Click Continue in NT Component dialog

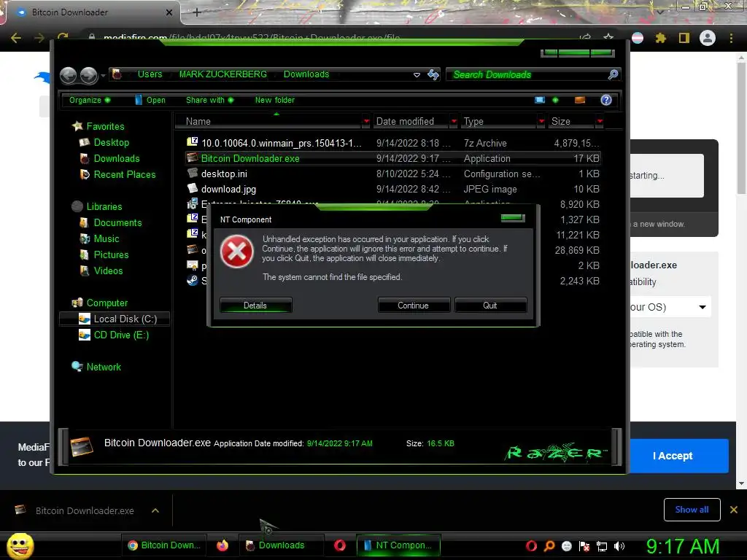coord(414,306)
